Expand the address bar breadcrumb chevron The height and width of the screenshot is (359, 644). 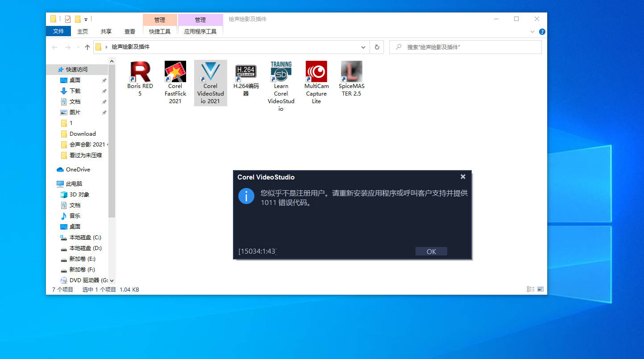(x=107, y=47)
